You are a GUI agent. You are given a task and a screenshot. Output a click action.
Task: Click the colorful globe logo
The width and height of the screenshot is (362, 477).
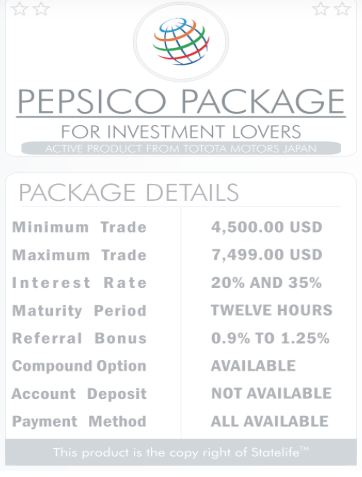181,41
